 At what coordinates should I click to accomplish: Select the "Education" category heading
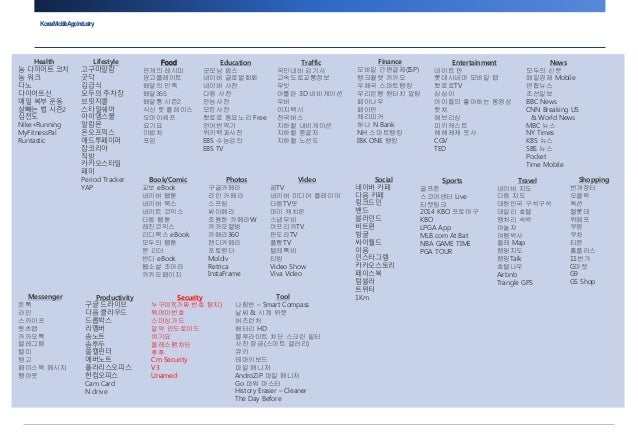(235, 63)
